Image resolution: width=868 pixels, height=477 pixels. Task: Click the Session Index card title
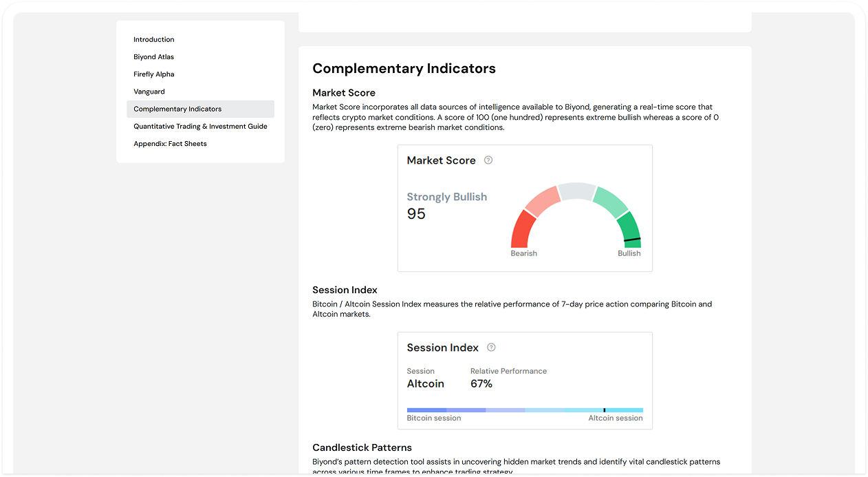click(x=443, y=348)
